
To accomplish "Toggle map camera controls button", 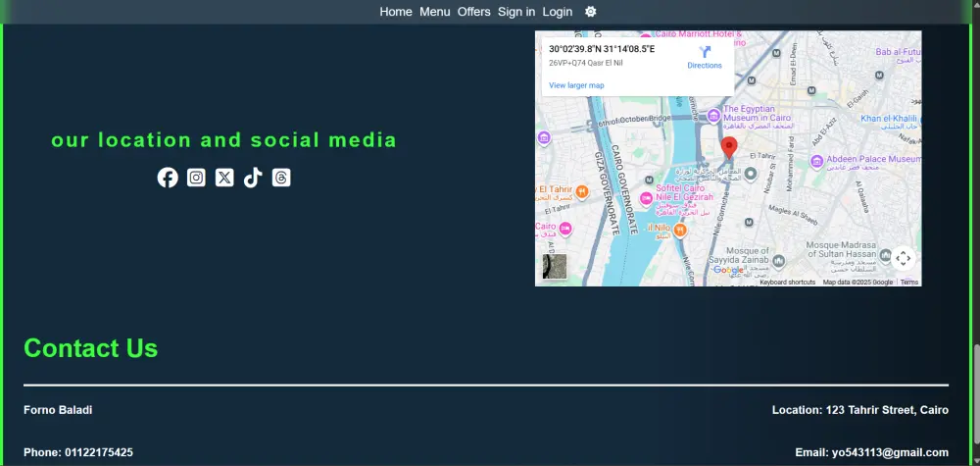I will [904, 258].
